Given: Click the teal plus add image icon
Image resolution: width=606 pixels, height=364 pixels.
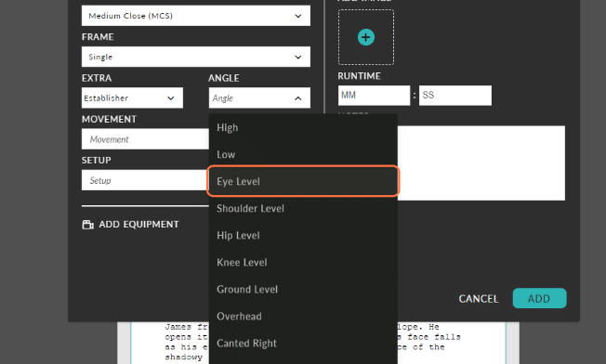Looking at the screenshot, I should 366,37.
